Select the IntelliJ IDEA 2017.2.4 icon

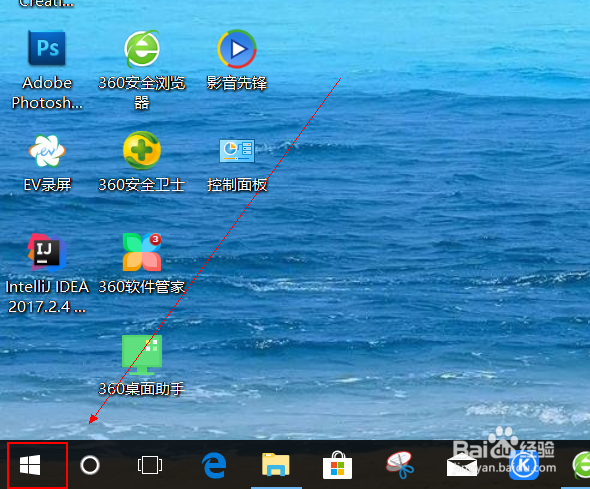(x=47, y=252)
